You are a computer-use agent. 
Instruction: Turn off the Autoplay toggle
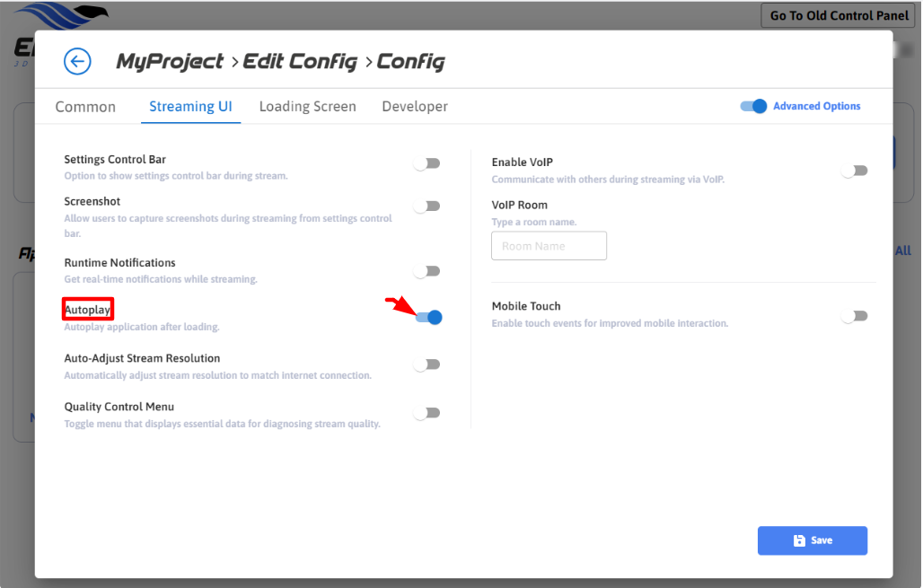point(429,317)
